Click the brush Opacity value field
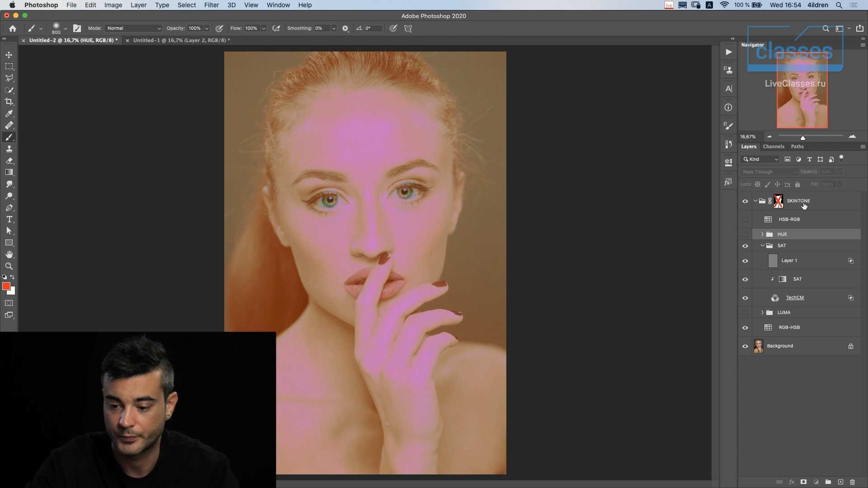This screenshot has height=488, width=868. point(195,28)
